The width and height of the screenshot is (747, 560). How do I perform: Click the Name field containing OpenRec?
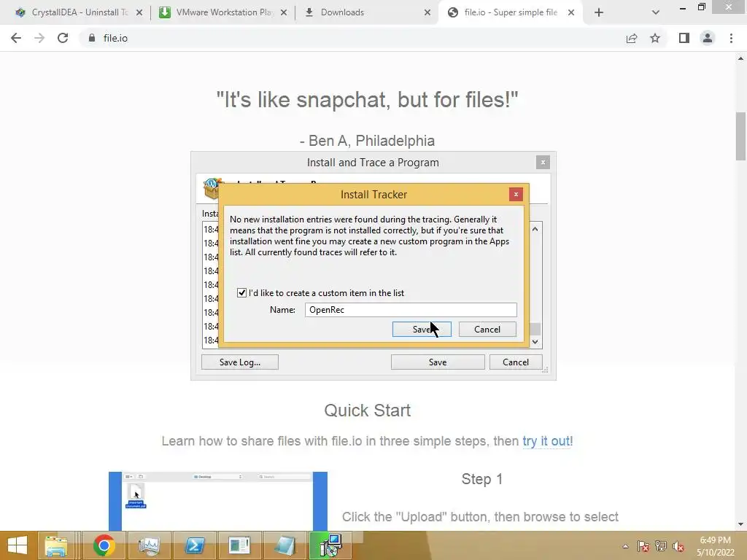click(411, 310)
